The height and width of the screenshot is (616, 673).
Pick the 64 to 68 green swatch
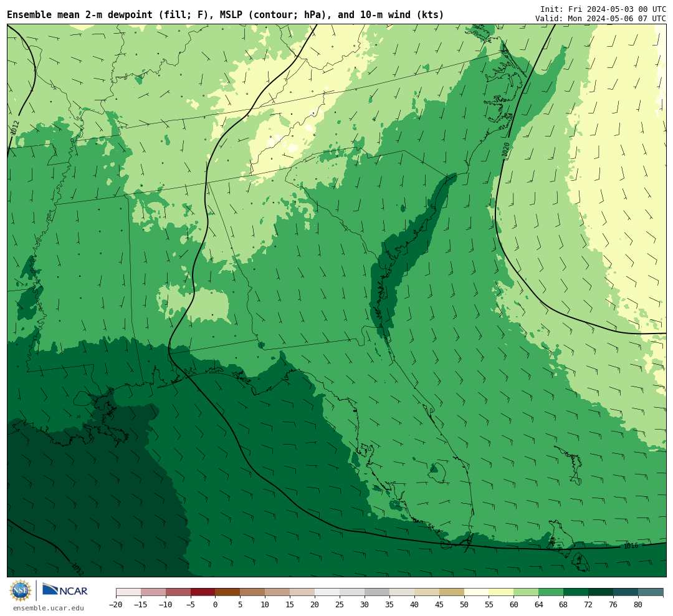pyautogui.click(x=551, y=592)
